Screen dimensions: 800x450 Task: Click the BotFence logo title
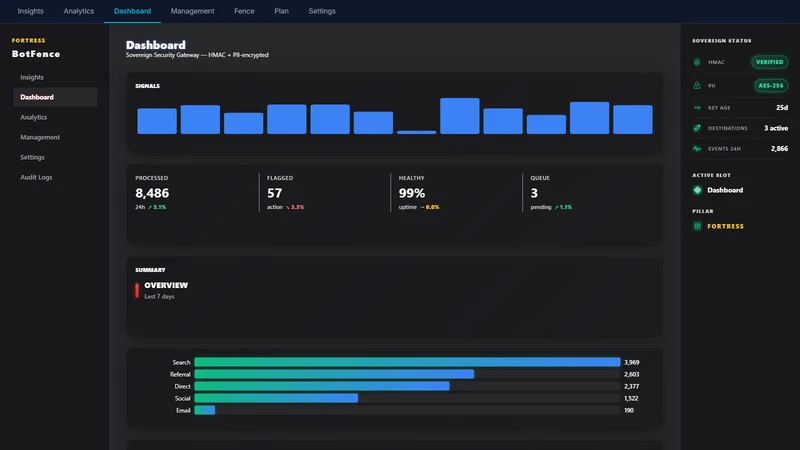coord(36,54)
